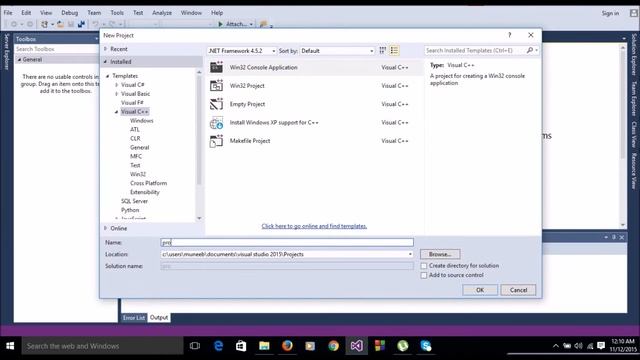Click Sign in at top right

click(610, 13)
